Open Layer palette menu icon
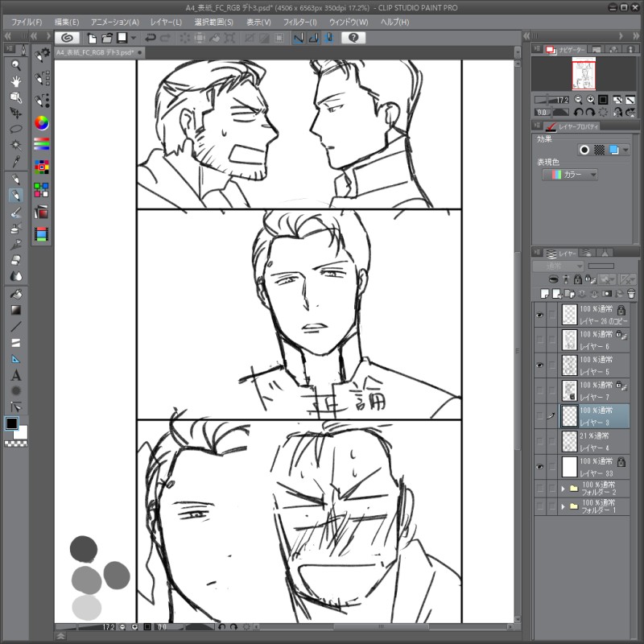 [537, 252]
